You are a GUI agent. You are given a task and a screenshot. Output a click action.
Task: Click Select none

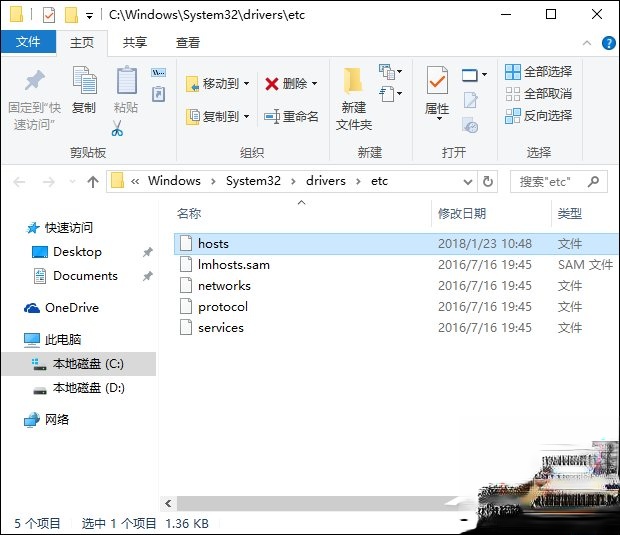coord(539,94)
